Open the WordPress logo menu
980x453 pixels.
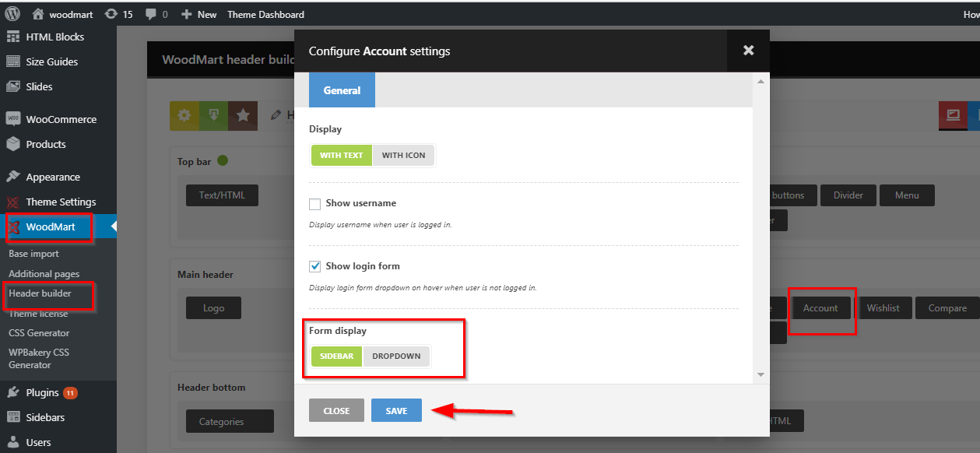pos(12,14)
